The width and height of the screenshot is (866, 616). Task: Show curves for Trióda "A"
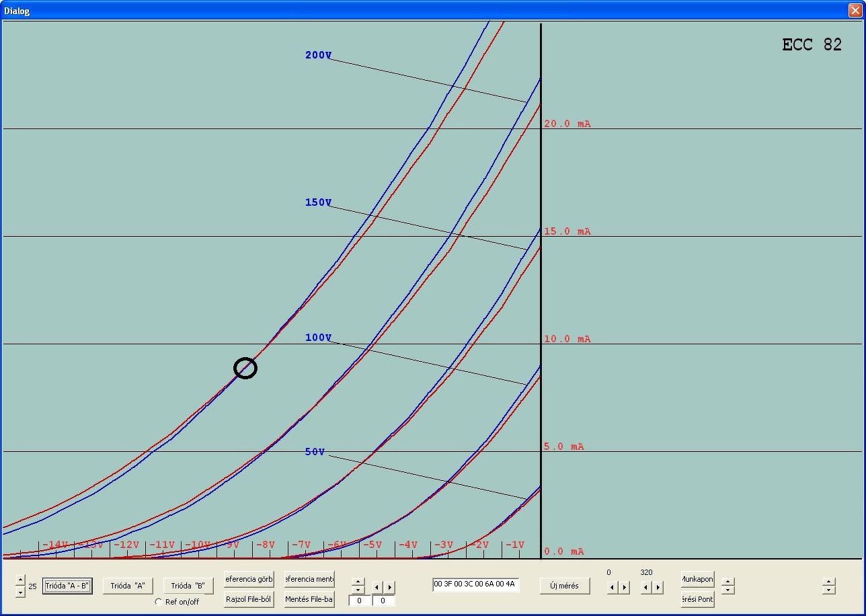[128, 586]
